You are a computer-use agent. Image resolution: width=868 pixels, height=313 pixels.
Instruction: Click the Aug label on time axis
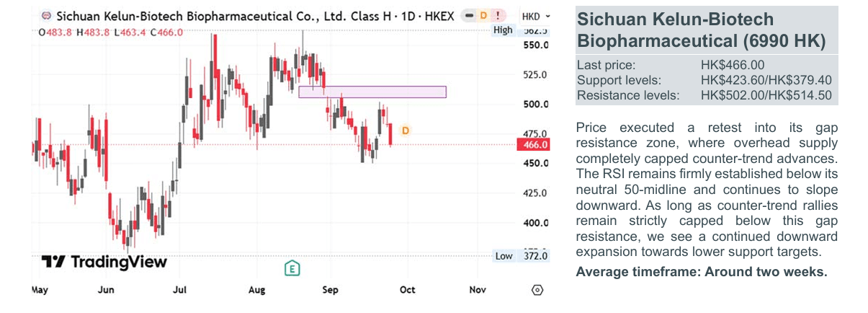(x=256, y=290)
